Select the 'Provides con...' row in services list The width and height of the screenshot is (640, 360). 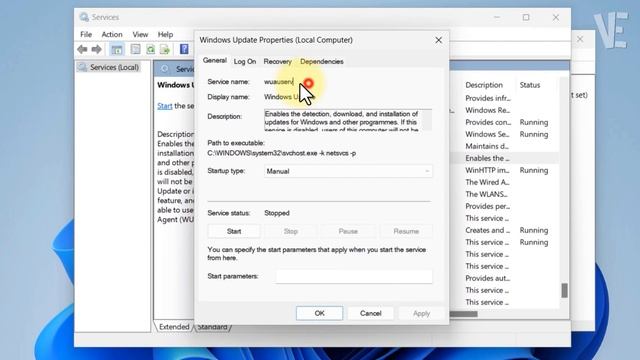coord(505,122)
